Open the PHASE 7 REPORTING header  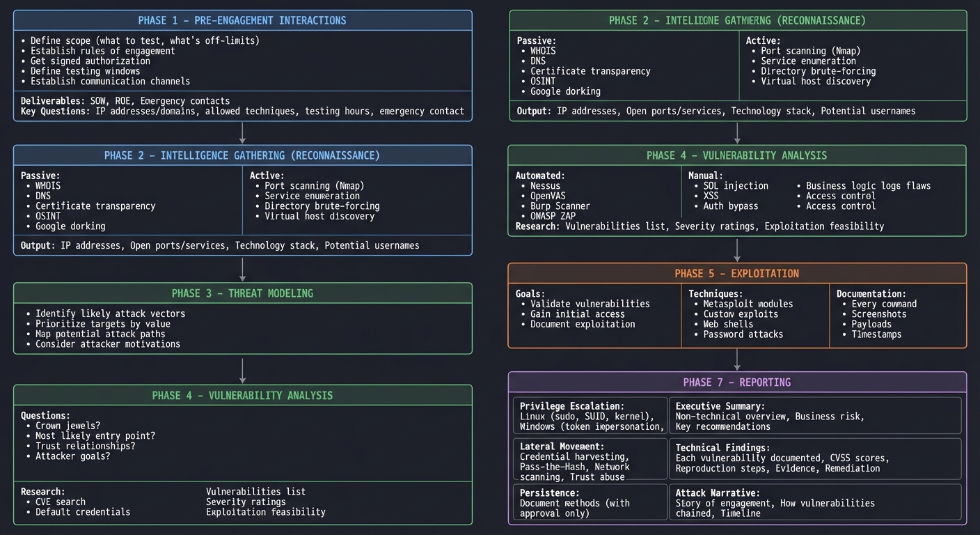[x=737, y=382]
